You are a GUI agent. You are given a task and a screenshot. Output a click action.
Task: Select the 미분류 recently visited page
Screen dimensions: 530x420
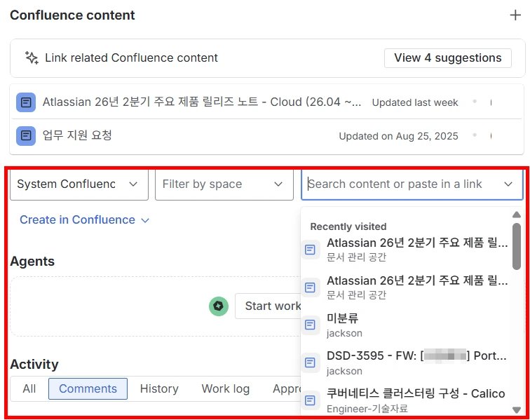(x=406, y=325)
